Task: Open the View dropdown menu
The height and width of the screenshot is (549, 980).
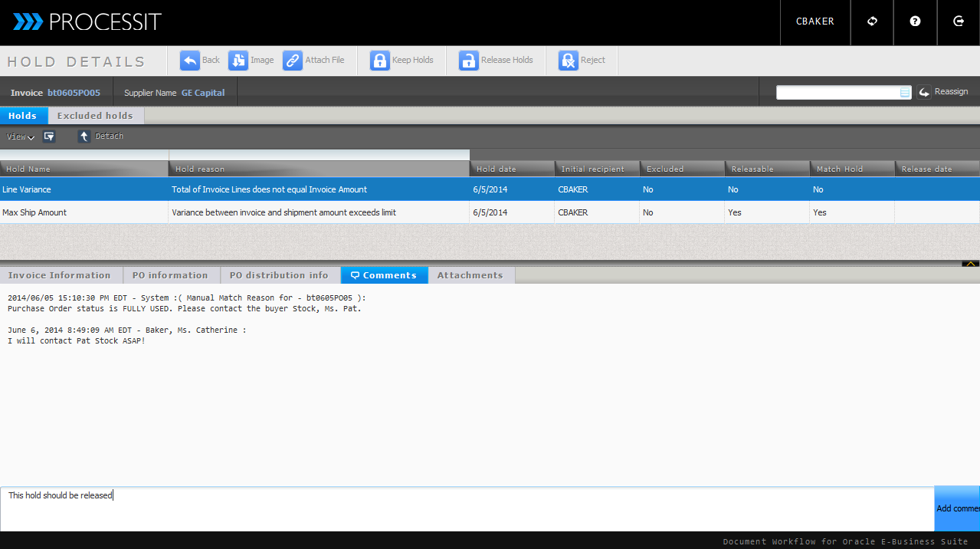Action: point(21,137)
